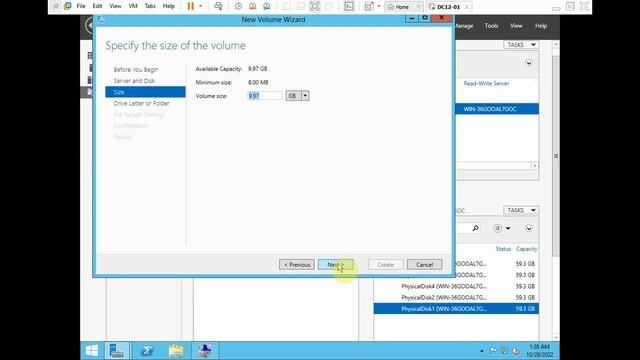Open the Windows Start button
Screen dimensions: 640x360
[x=92, y=351]
